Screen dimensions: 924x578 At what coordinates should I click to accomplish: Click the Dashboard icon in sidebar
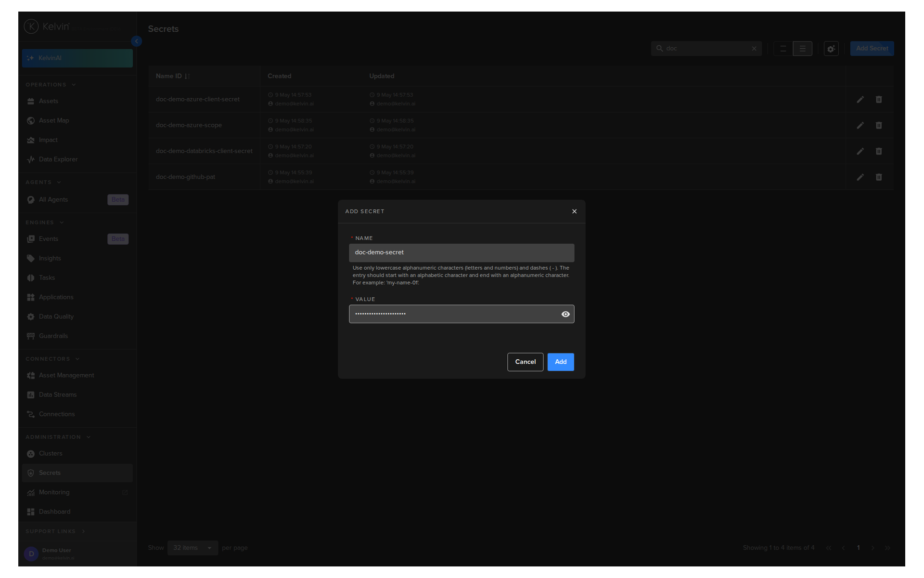31,512
